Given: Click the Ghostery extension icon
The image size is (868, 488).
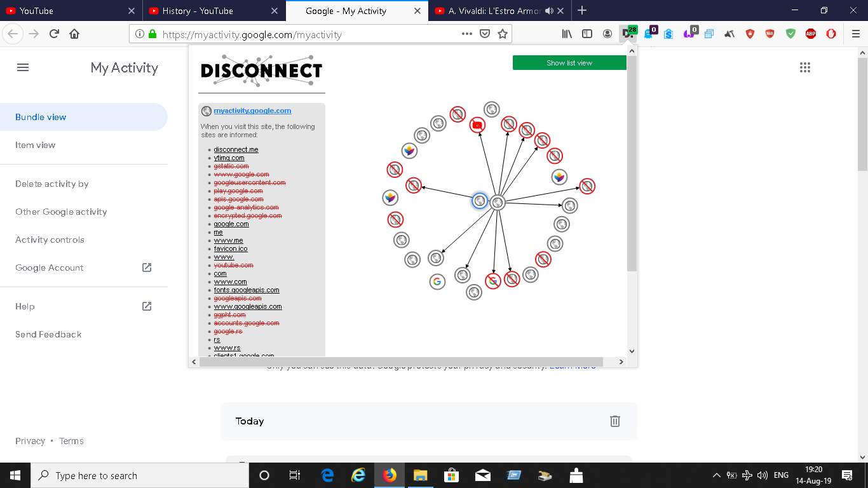Looking at the screenshot, I should pos(649,34).
